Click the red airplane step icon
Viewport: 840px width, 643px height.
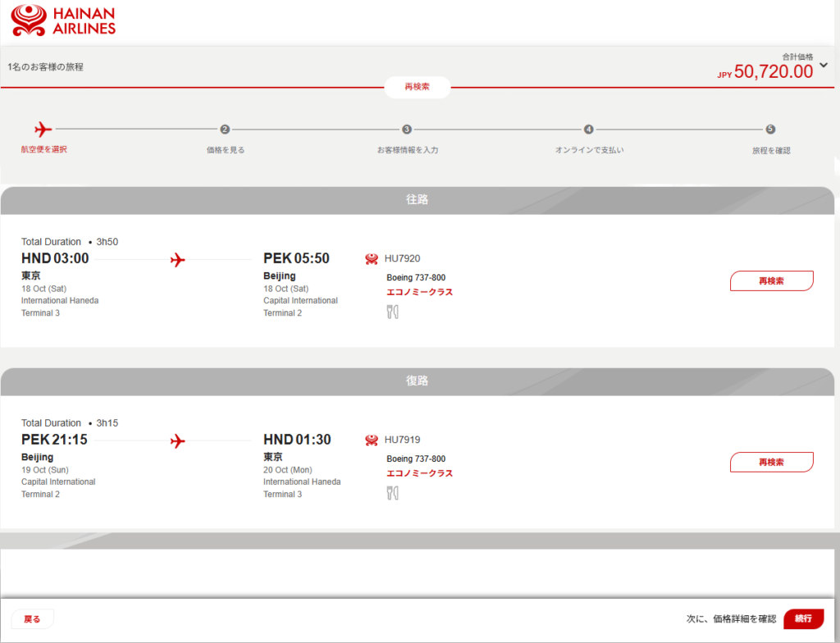tap(43, 130)
